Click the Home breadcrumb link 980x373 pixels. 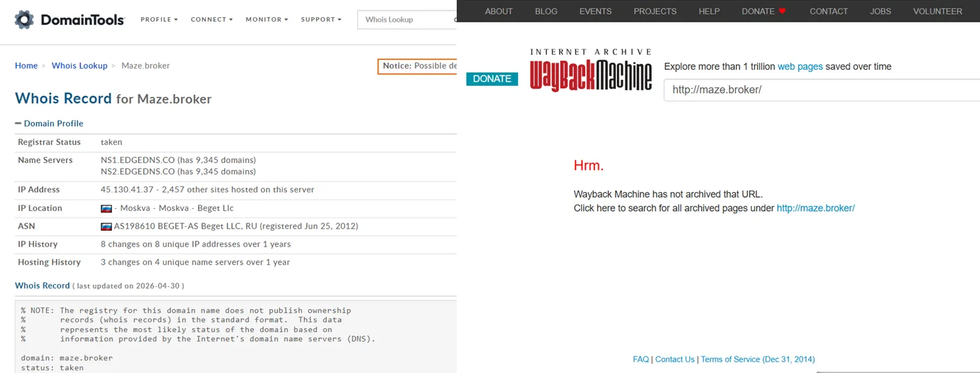click(26, 66)
